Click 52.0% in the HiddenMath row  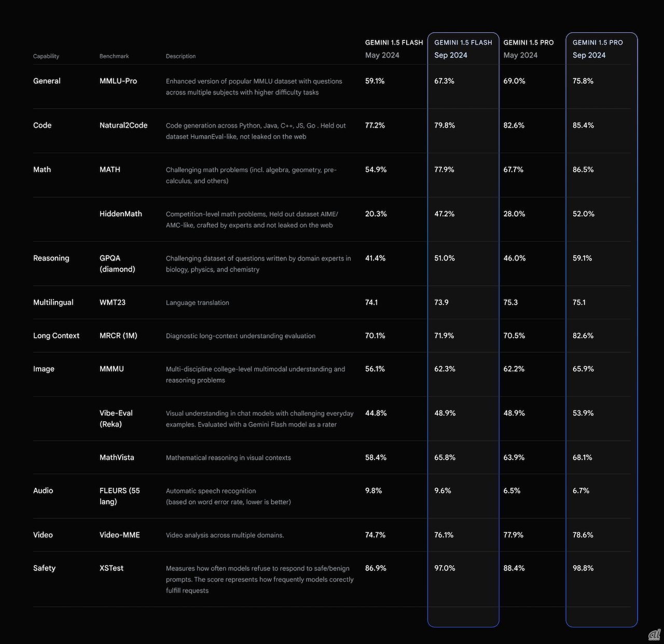click(x=584, y=214)
